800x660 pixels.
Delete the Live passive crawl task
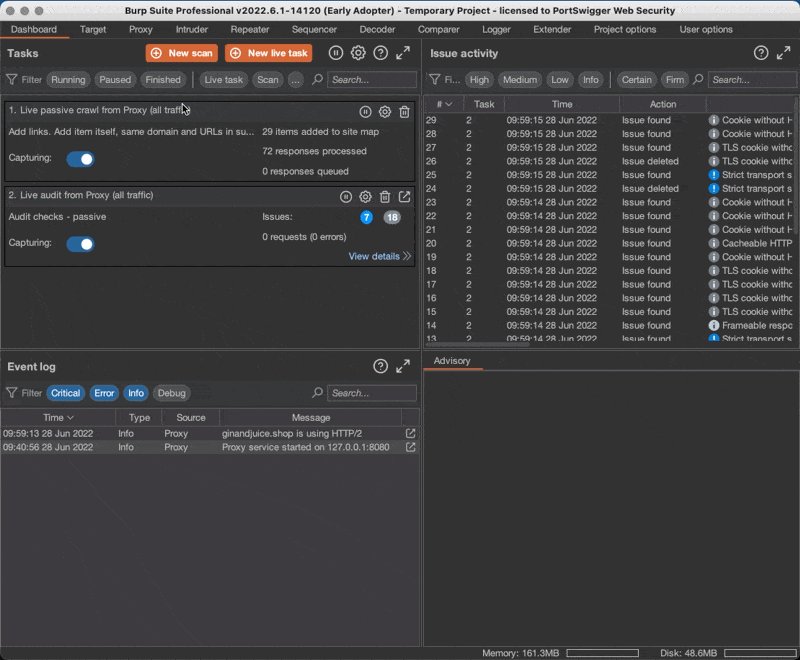(404, 112)
